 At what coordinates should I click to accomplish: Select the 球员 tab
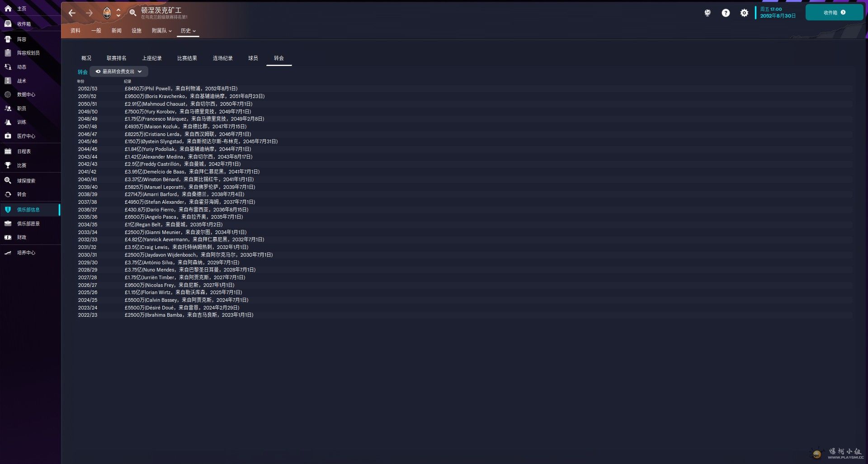click(253, 58)
